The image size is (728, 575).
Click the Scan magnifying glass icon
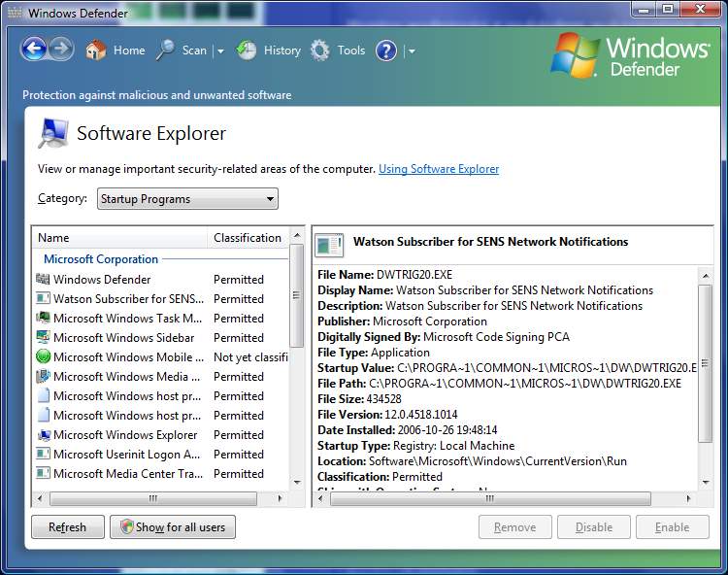click(x=165, y=51)
